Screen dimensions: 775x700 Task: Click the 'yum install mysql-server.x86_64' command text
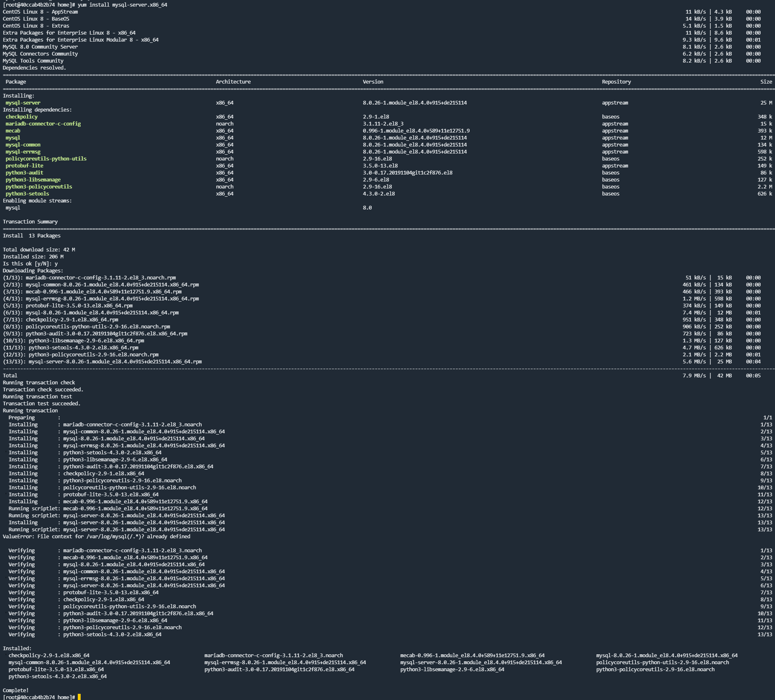(122, 5)
